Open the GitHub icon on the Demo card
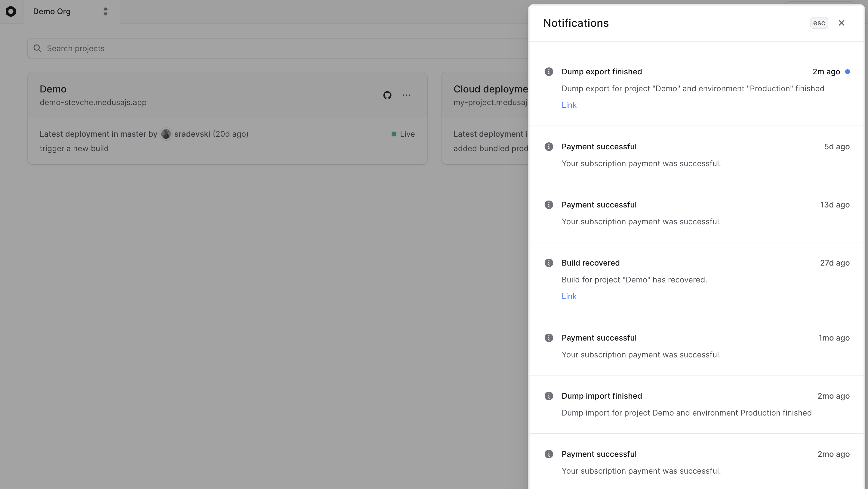Image resolution: width=868 pixels, height=489 pixels. [x=387, y=95]
